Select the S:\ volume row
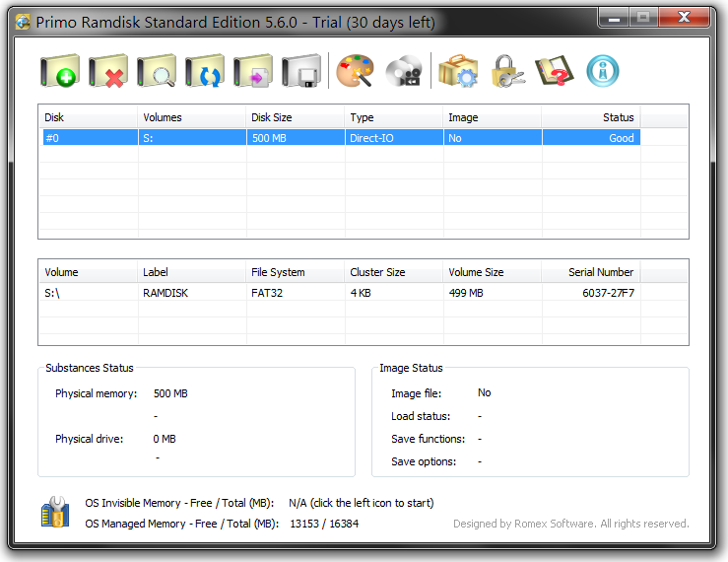 click(340, 293)
